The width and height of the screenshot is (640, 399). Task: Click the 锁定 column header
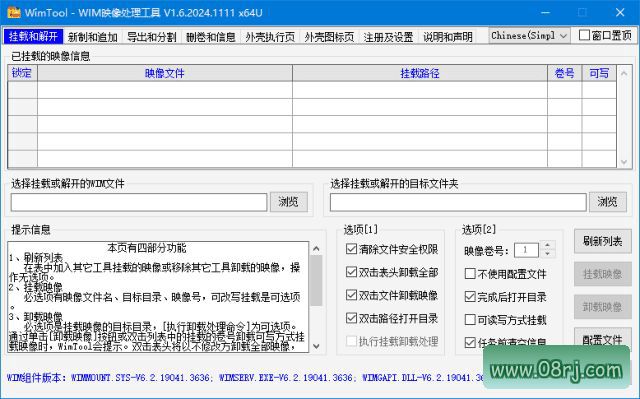point(22,73)
